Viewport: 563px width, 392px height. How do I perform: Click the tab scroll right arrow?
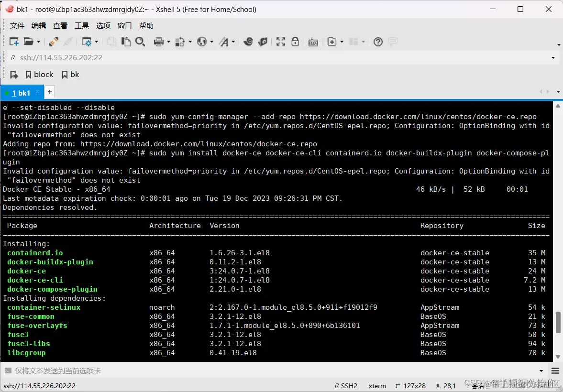pos(548,92)
